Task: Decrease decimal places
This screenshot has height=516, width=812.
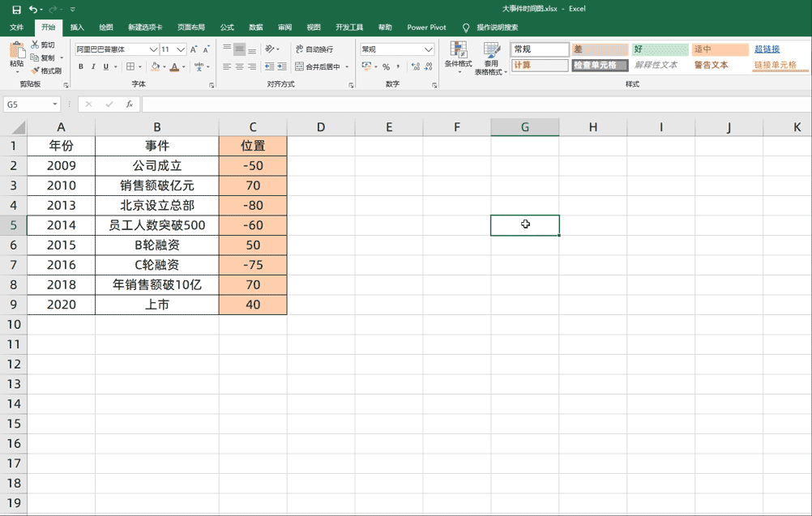Action: (428, 66)
